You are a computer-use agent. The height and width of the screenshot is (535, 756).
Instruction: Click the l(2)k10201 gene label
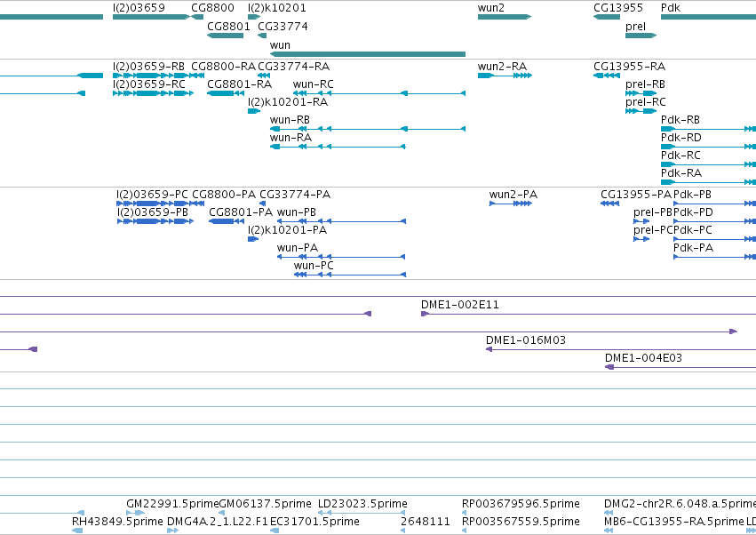277,8
